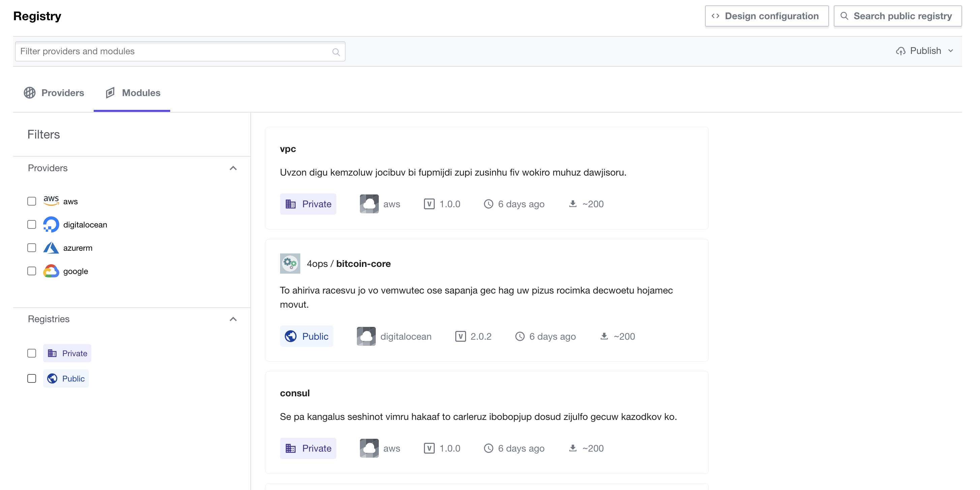Click the globe icon on the Providers tab

(30, 92)
